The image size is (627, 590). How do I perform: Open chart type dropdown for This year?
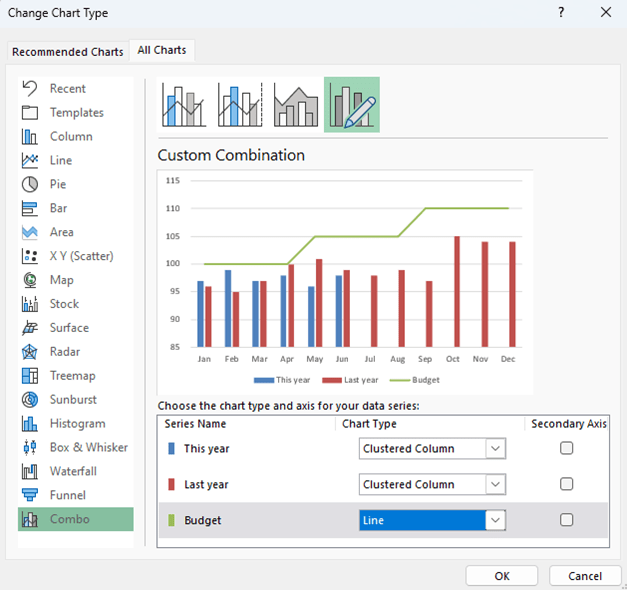[x=495, y=449]
